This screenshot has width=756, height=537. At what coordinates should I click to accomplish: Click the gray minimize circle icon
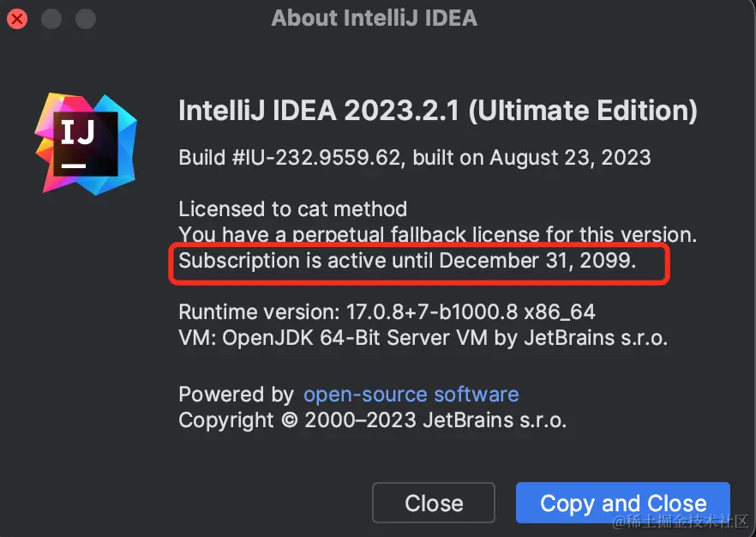pos(51,18)
